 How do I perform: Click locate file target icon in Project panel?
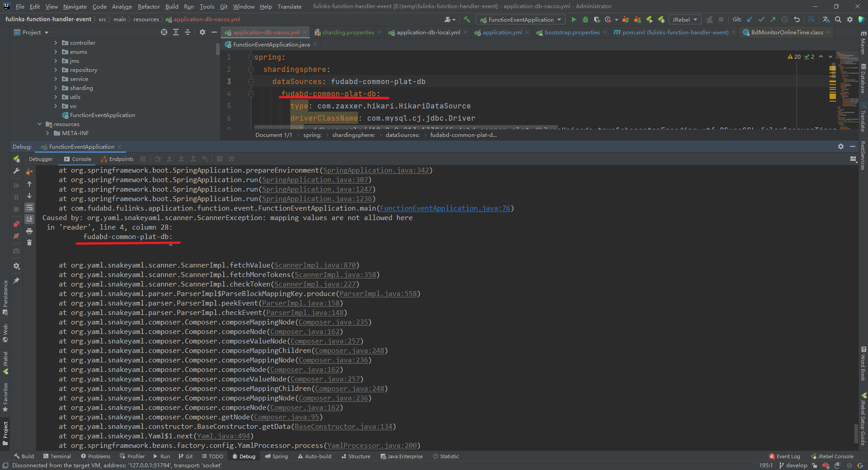point(164,32)
